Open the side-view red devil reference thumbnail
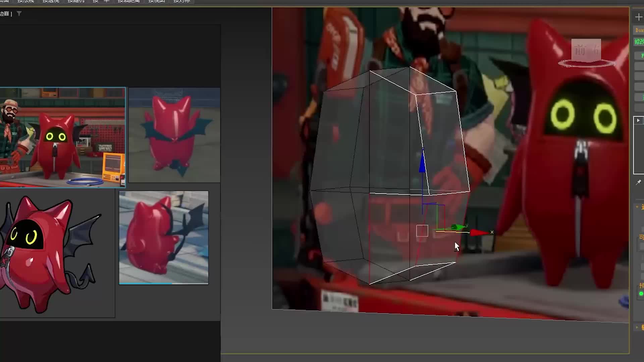Image resolution: width=644 pixels, height=362 pixels. (164, 238)
